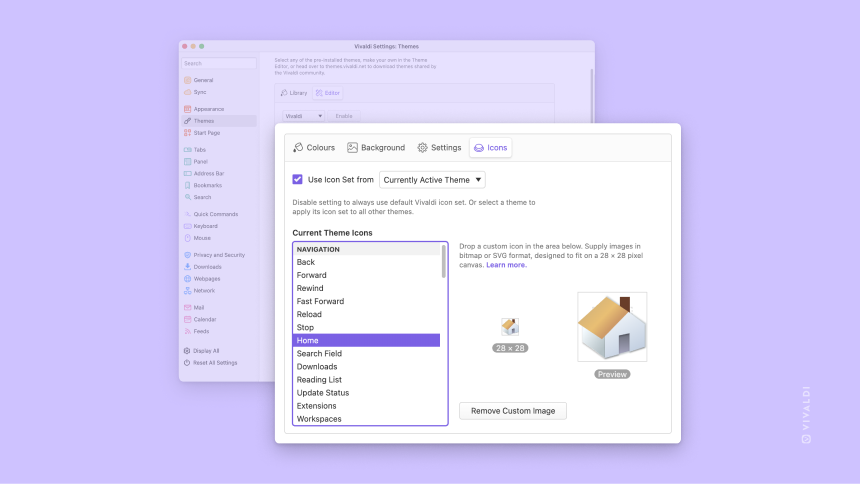Image resolution: width=860 pixels, height=484 pixels.
Task: Uncheck Use Icon Set from checkbox
Action: click(x=297, y=179)
